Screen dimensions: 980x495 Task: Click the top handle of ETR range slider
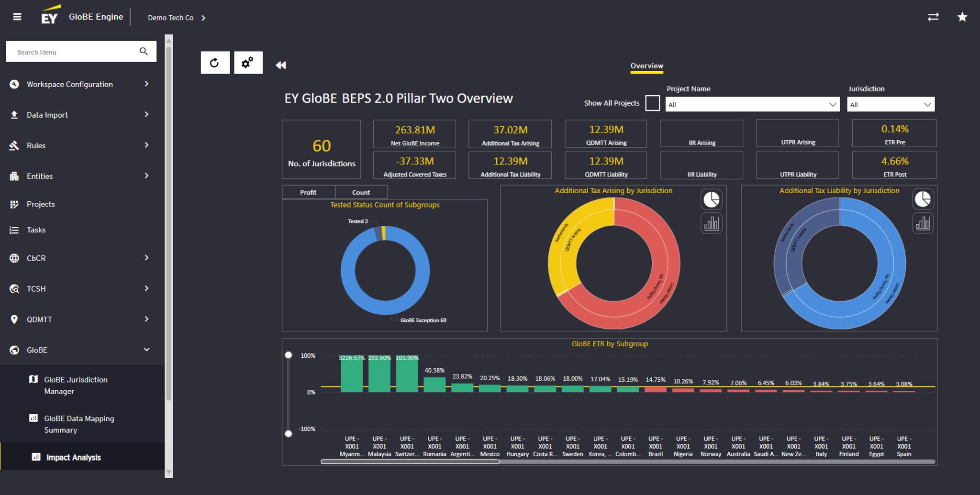(x=289, y=355)
